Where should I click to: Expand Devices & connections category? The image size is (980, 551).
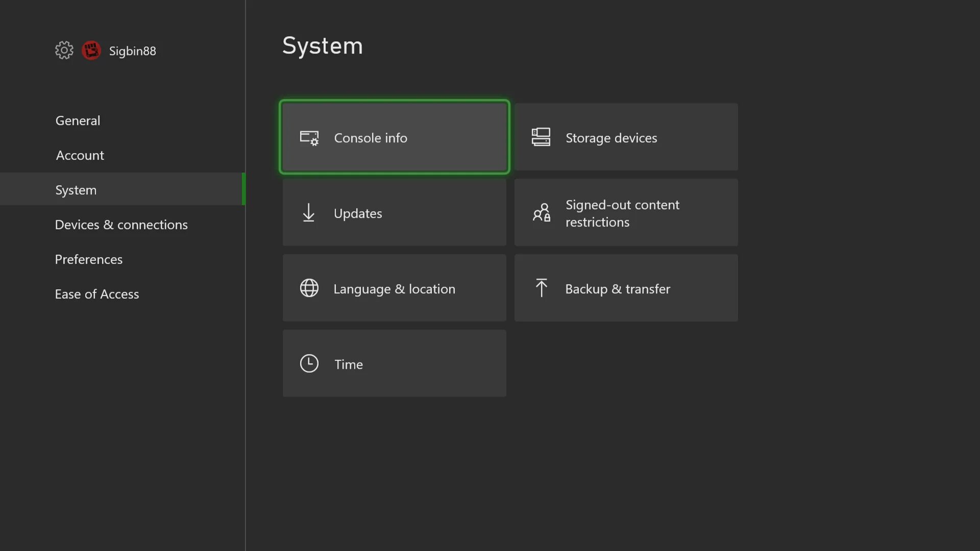121,224
